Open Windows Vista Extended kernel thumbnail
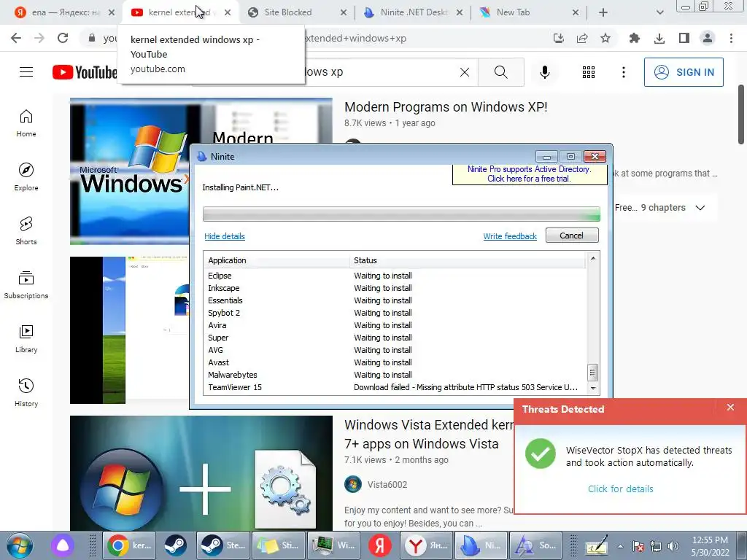The width and height of the screenshot is (747, 560). click(201, 472)
